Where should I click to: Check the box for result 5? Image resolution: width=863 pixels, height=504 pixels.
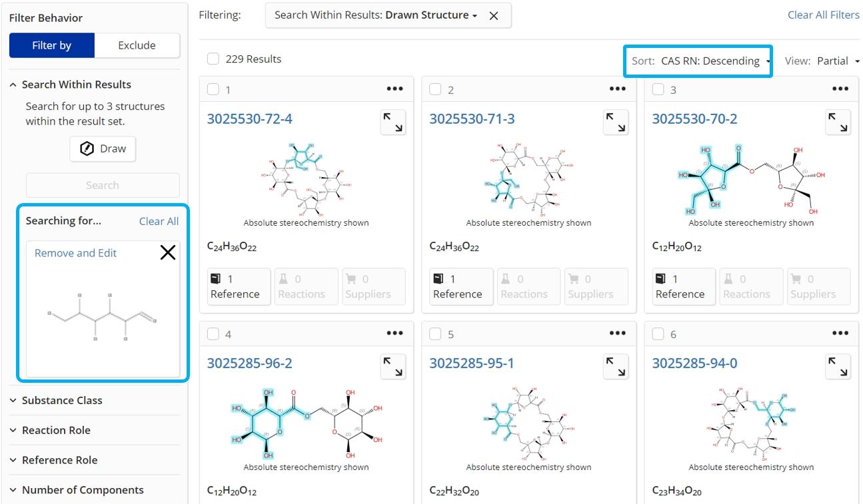436,334
